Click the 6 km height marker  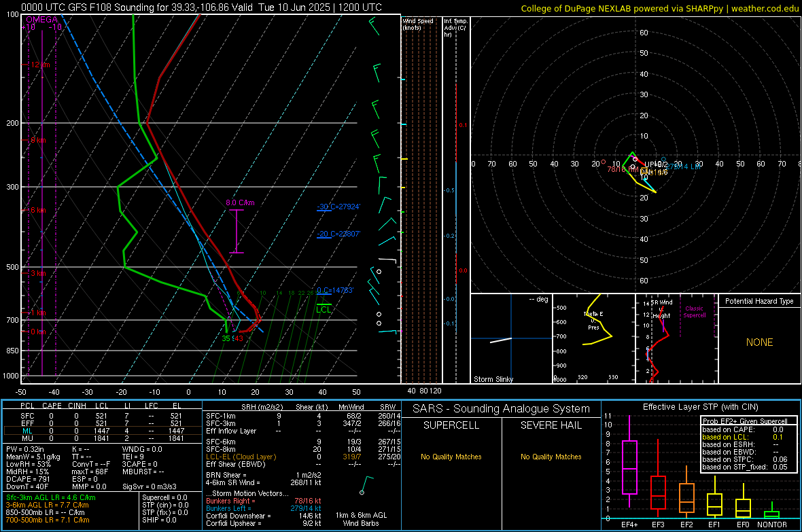coord(38,210)
